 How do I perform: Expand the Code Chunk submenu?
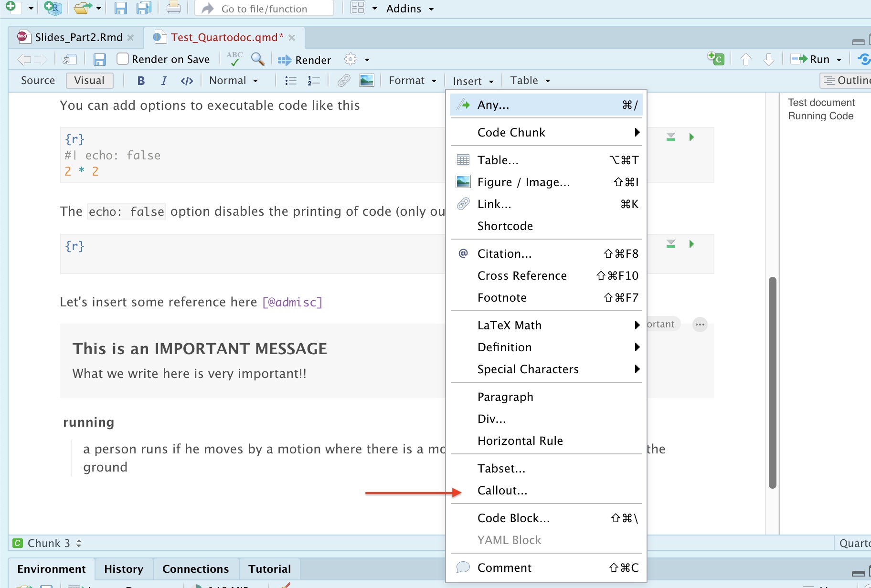[546, 132]
